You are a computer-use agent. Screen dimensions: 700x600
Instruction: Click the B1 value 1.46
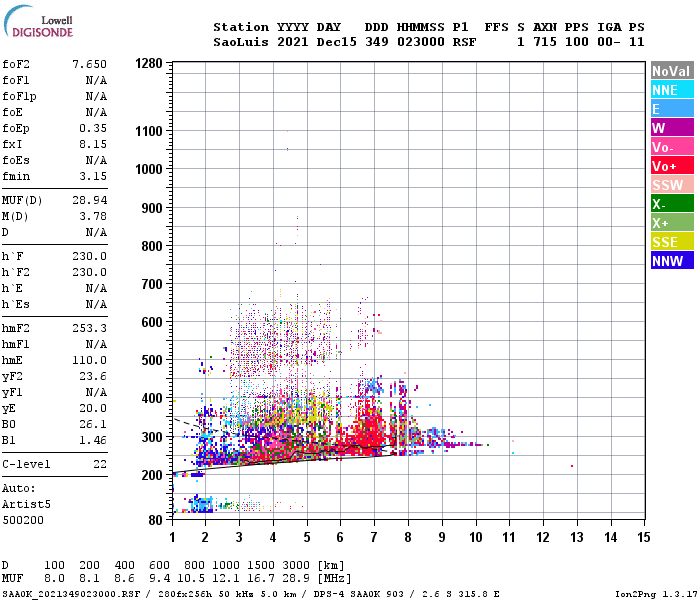click(x=93, y=440)
